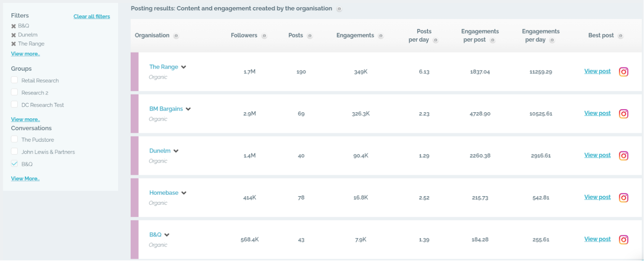Open the info icon beside the Posting results title
This screenshot has height=263, width=644.
point(339,9)
